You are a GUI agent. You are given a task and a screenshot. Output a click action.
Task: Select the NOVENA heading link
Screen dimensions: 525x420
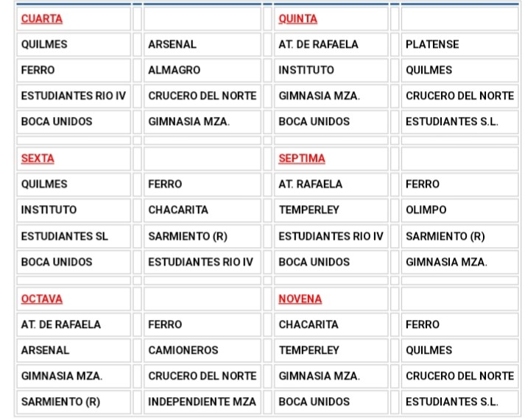(x=300, y=299)
